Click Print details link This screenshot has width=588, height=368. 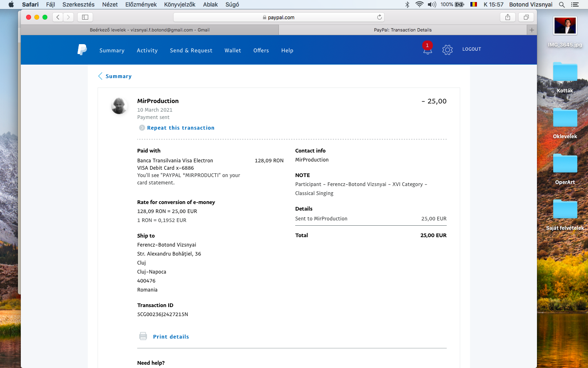tap(171, 337)
